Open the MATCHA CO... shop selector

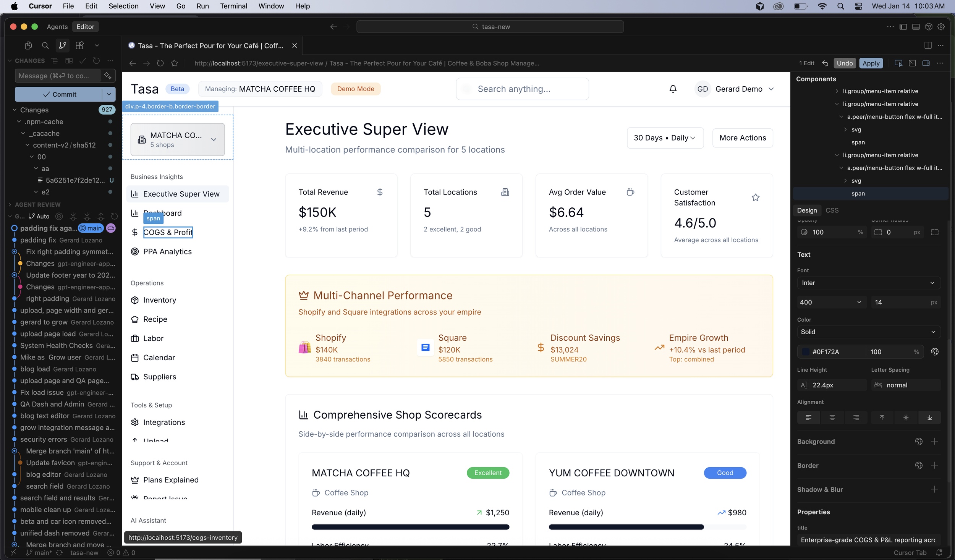point(178,139)
